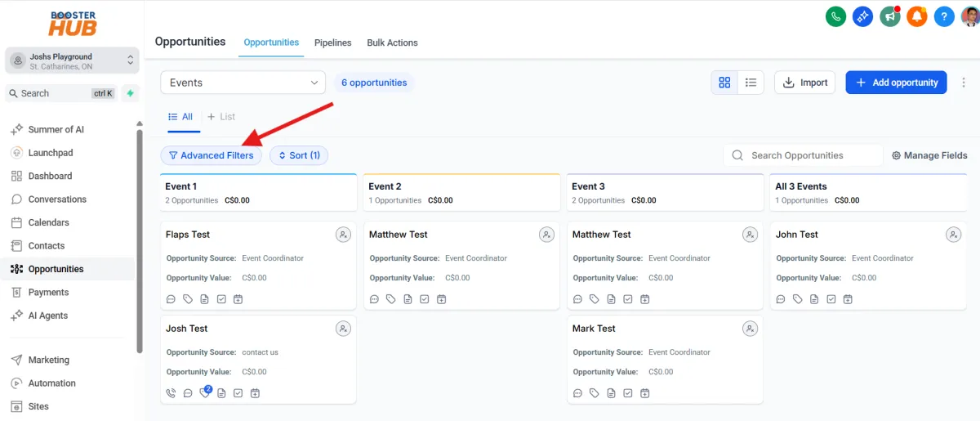Click Add opportunity button
980x421 pixels.
[x=896, y=83]
